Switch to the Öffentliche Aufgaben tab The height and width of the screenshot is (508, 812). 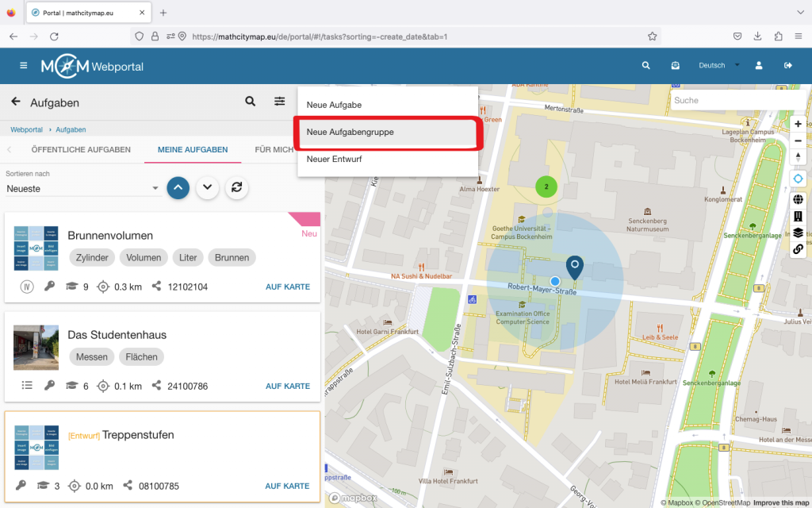(x=81, y=149)
